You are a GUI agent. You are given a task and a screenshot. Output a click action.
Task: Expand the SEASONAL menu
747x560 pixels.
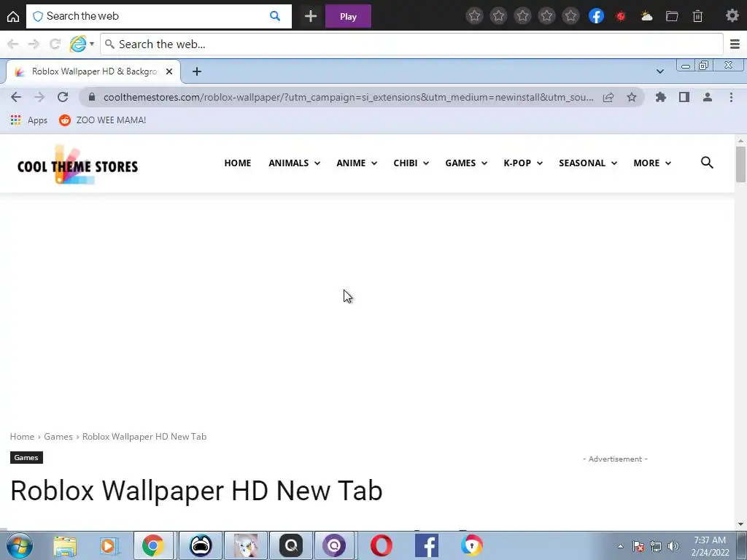(587, 163)
